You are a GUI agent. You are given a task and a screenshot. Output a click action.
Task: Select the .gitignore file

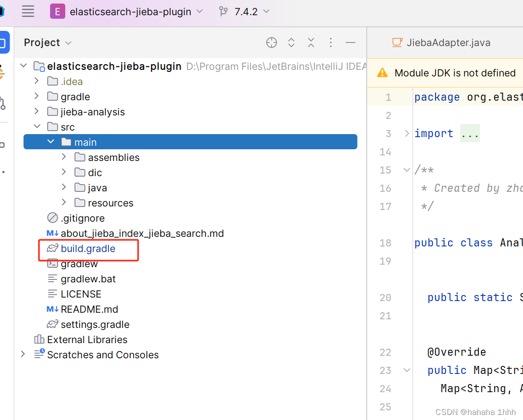coord(83,218)
